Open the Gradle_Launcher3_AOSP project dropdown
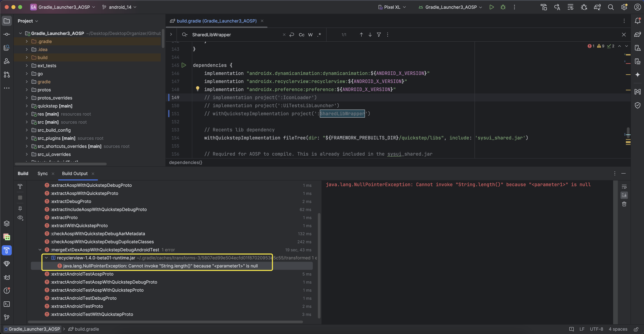 point(63,7)
